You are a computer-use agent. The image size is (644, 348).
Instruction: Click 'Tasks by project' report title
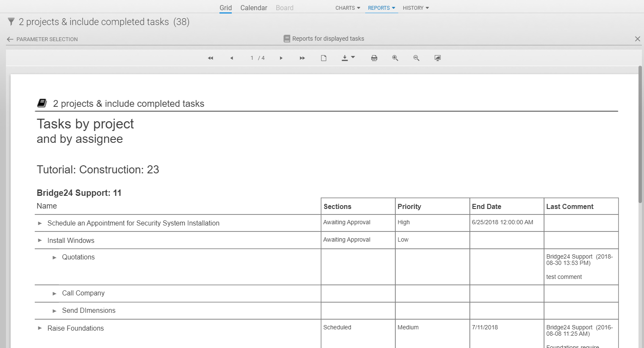point(85,124)
